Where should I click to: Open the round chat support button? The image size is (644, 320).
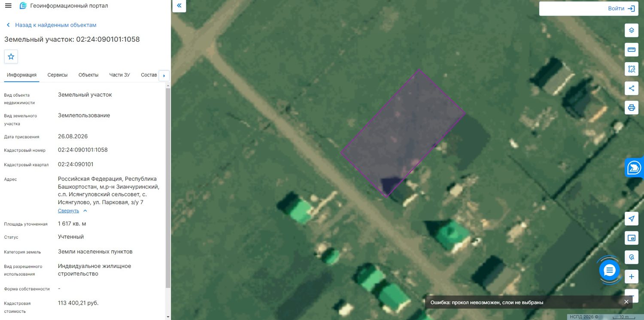(x=610, y=270)
